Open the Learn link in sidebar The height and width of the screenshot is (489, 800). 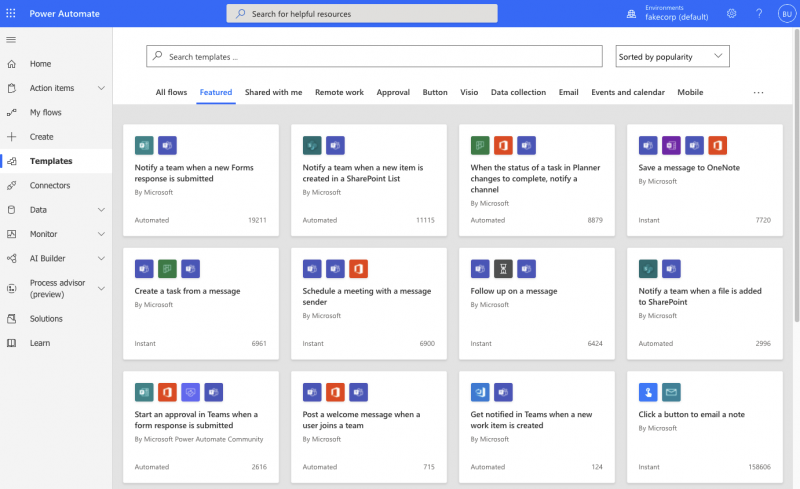[x=40, y=343]
